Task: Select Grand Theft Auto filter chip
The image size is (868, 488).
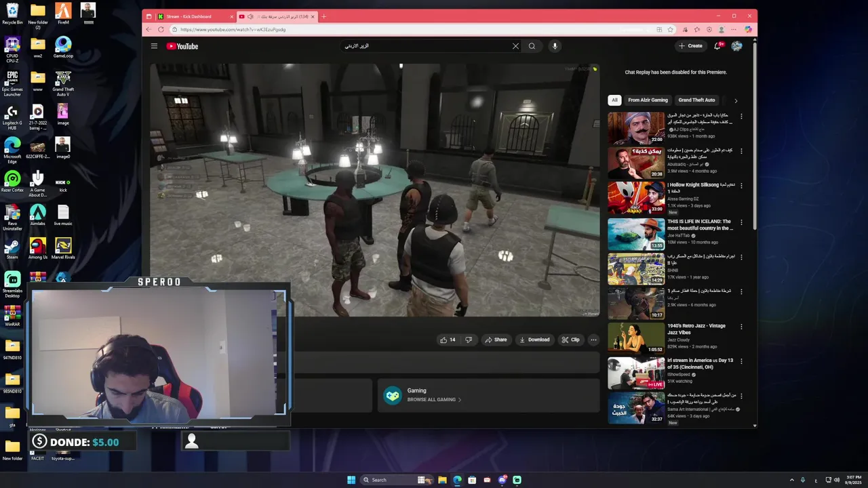Action: [696, 100]
